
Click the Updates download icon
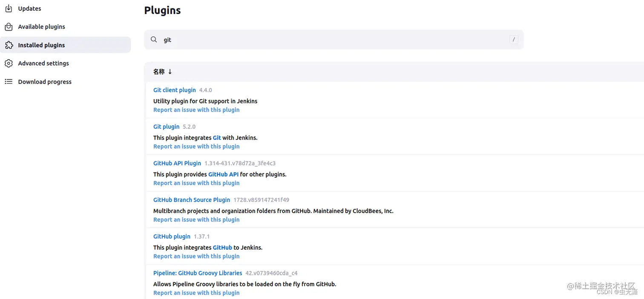(9, 9)
